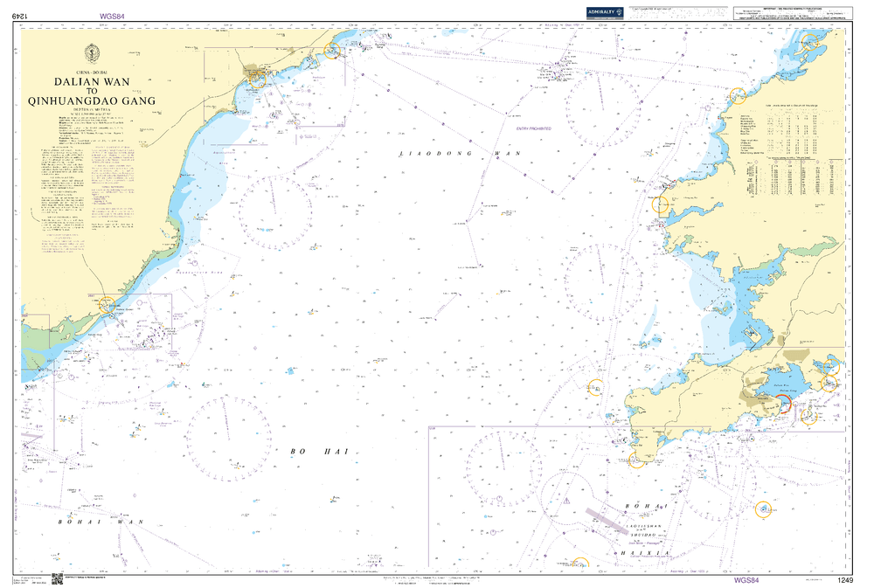
Task: Click the purple hatched traffic separation zone
Action: (607, 521)
